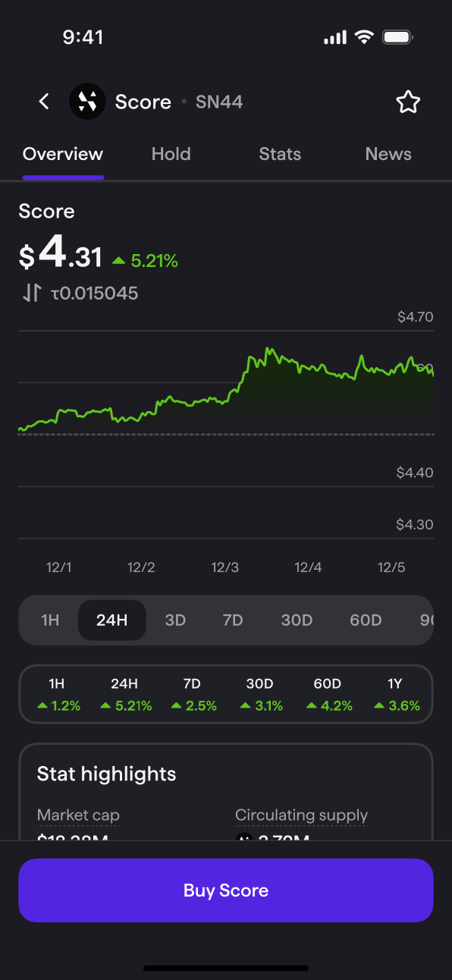Viewport: 452px width, 980px height.
Task: Tap the $4.31 price value
Action: click(x=61, y=254)
